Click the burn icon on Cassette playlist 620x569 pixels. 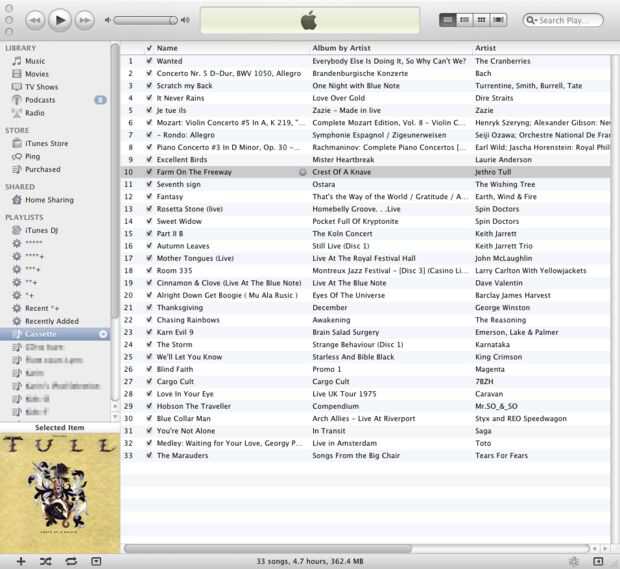[103, 334]
